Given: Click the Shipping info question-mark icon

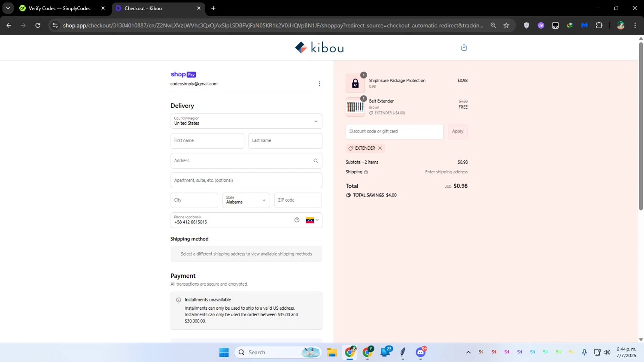Looking at the screenshot, I should (366, 172).
